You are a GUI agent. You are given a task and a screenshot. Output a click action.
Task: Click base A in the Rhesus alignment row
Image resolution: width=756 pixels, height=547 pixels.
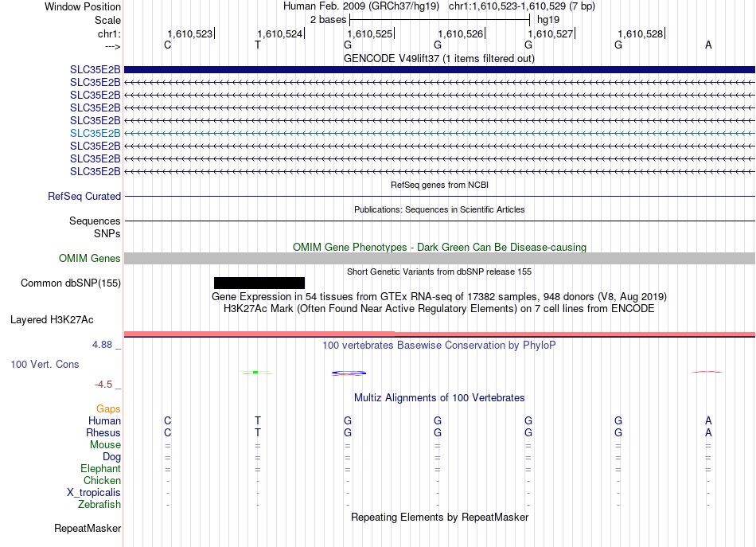click(708, 432)
